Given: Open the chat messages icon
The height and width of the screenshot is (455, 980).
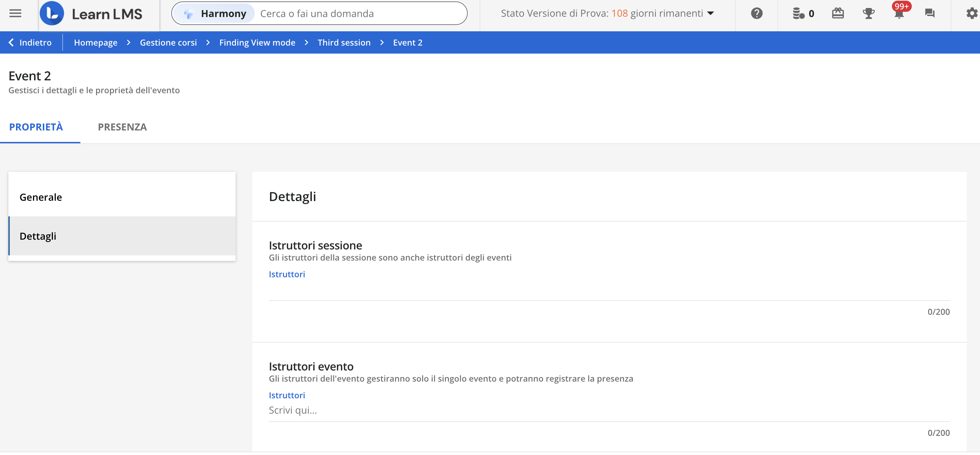Looking at the screenshot, I should tap(930, 13).
